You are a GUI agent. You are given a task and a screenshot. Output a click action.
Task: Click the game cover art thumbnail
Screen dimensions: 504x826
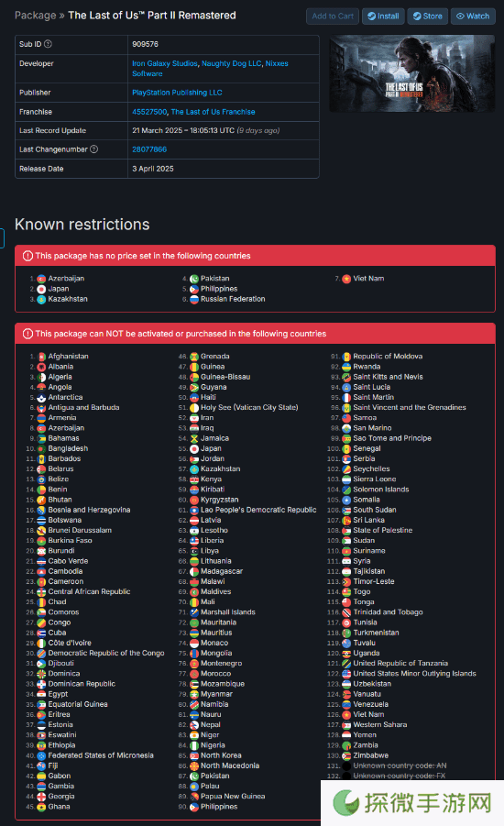[411, 73]
